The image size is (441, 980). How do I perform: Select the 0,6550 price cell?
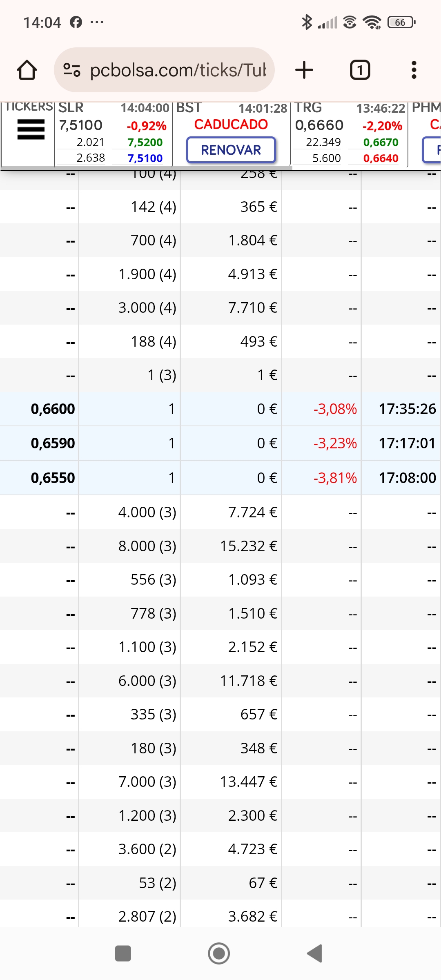[x=53, y=478]
